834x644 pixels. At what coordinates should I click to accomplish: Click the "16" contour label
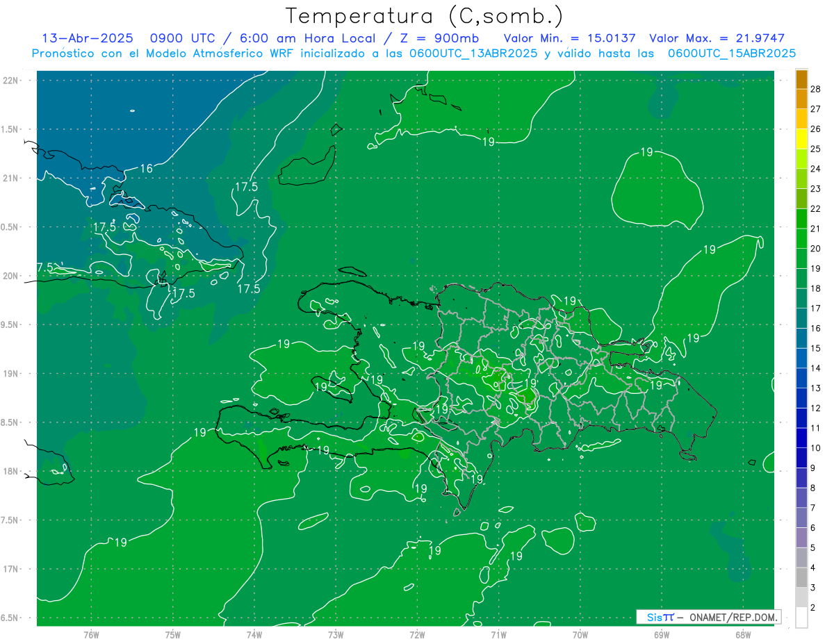(146, 168)
